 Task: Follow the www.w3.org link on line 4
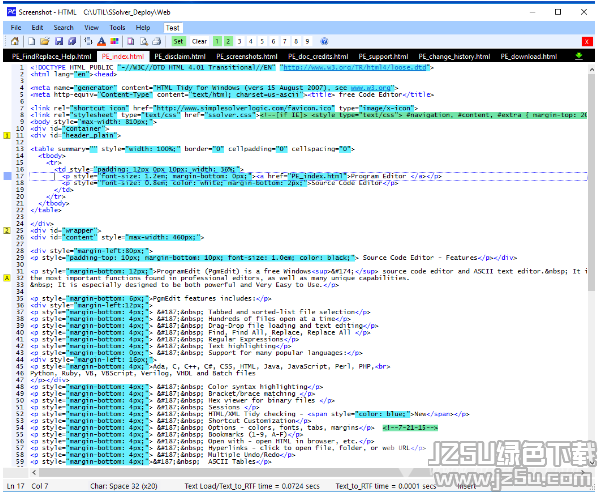point(371,88)
